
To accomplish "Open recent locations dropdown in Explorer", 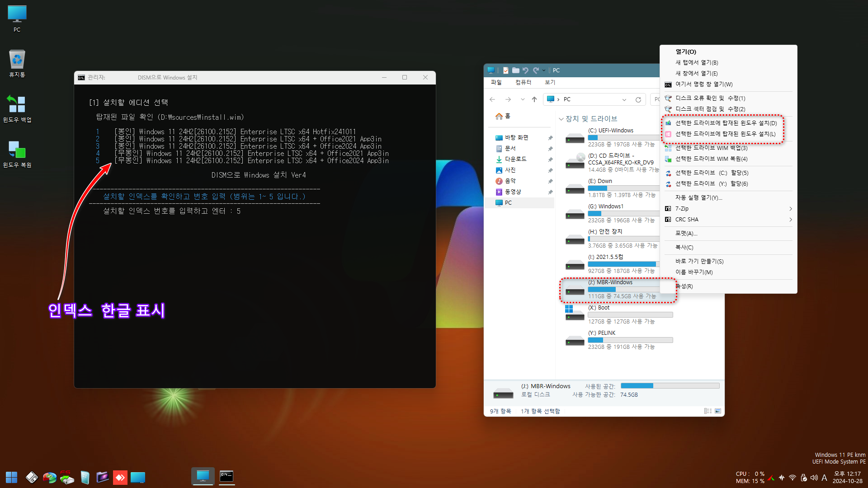I will tap(523, 99).
